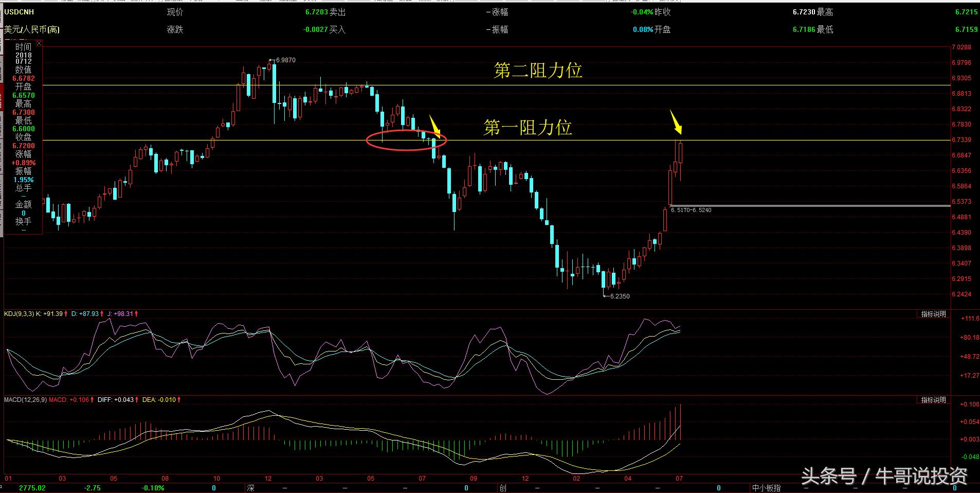Click the 深 index entry in status bar

coord(251,488)
